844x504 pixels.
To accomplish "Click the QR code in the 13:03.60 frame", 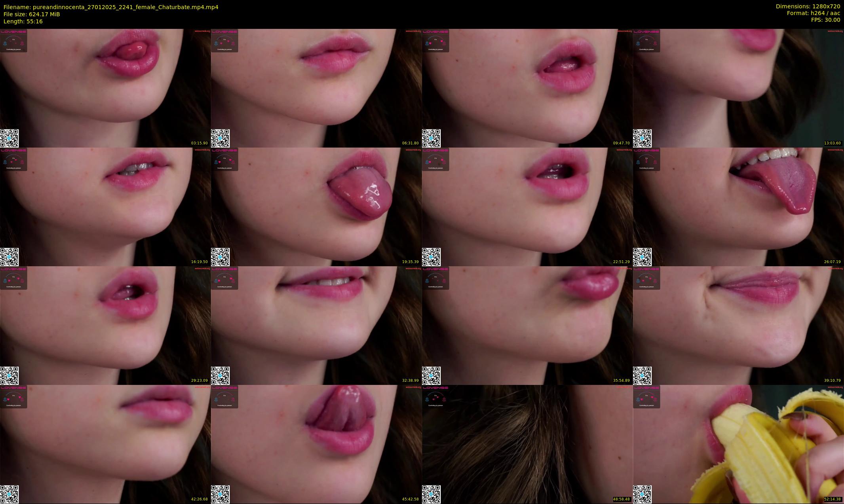I will click(642, 138).
